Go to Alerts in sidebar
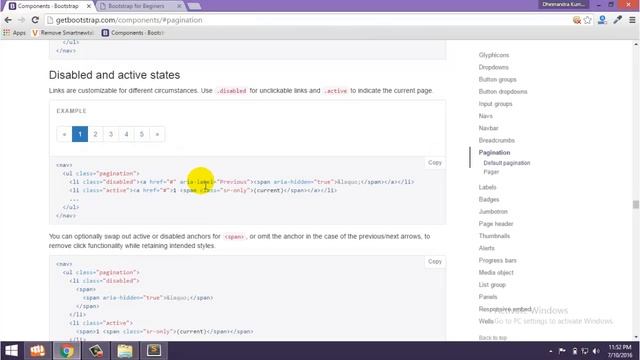Screen dimensions: 640x360 point(487,248)
